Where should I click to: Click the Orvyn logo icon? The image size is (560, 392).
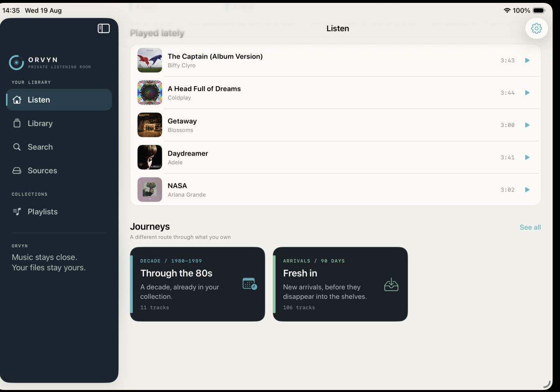coord(16,62)
